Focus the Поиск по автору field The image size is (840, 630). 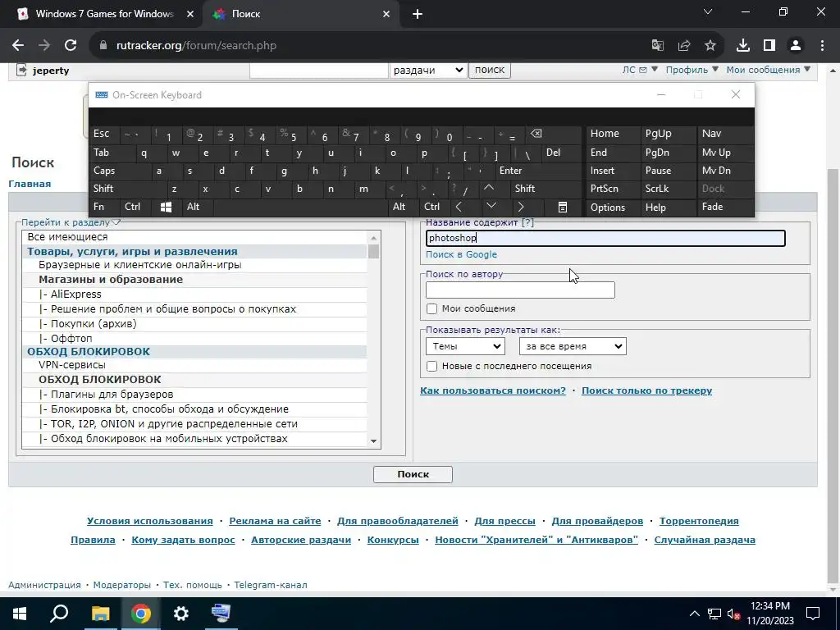520,290
